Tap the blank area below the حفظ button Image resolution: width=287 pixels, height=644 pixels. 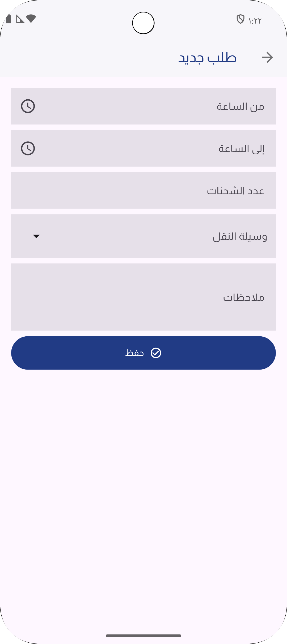pos(143,478)
